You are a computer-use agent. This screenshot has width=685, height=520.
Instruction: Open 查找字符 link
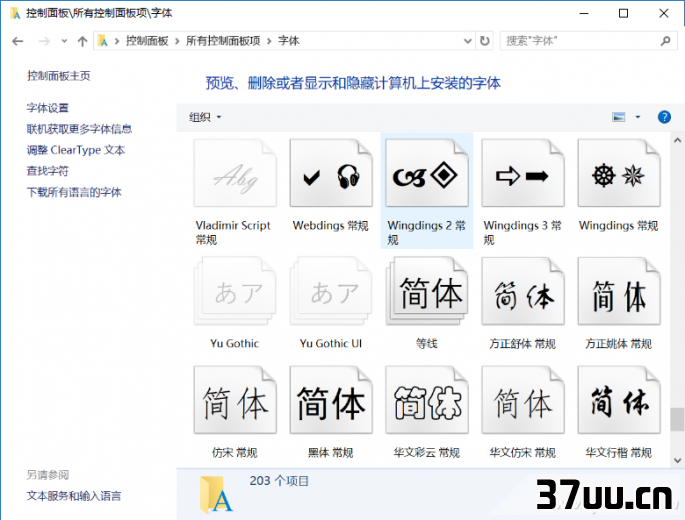click(x=48, y=171)
